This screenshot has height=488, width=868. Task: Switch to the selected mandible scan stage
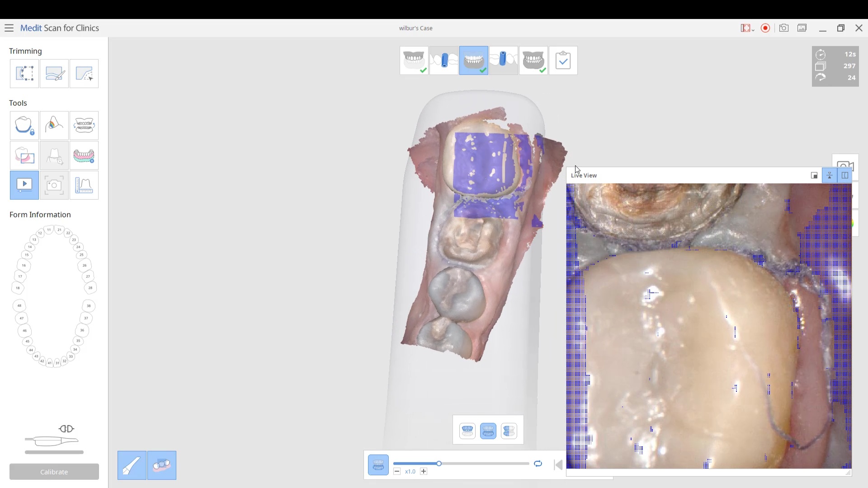[x=474, y=61]
